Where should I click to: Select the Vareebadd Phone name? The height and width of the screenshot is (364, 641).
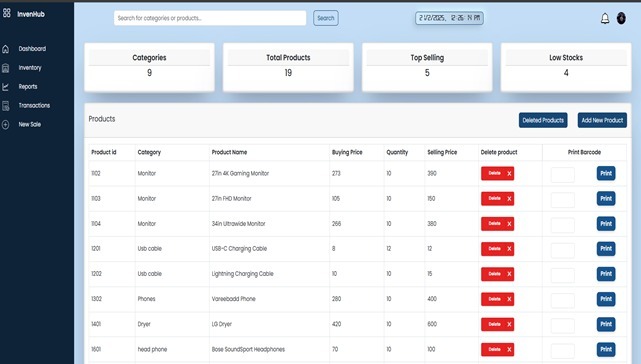(233, 299)
